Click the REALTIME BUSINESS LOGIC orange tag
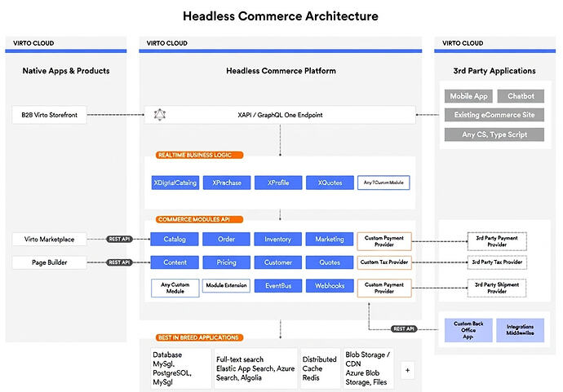The height and width of the screenshot is (392, 563). [x=199, y=155]
